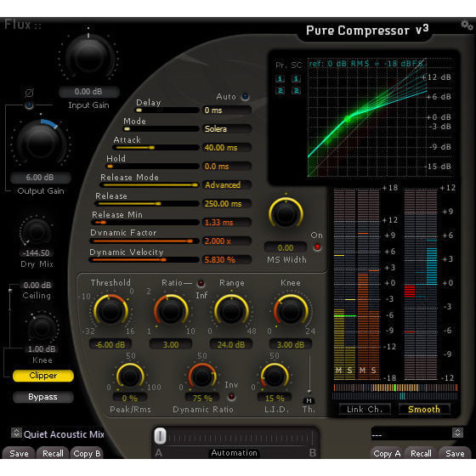
Task: Recall preset slot B
Action: coord(421,453)
